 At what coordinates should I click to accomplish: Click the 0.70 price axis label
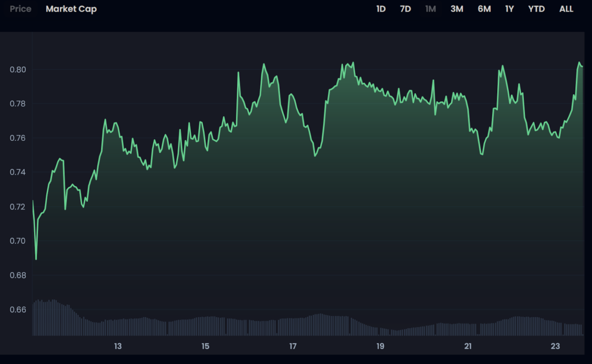coord(18,241)
